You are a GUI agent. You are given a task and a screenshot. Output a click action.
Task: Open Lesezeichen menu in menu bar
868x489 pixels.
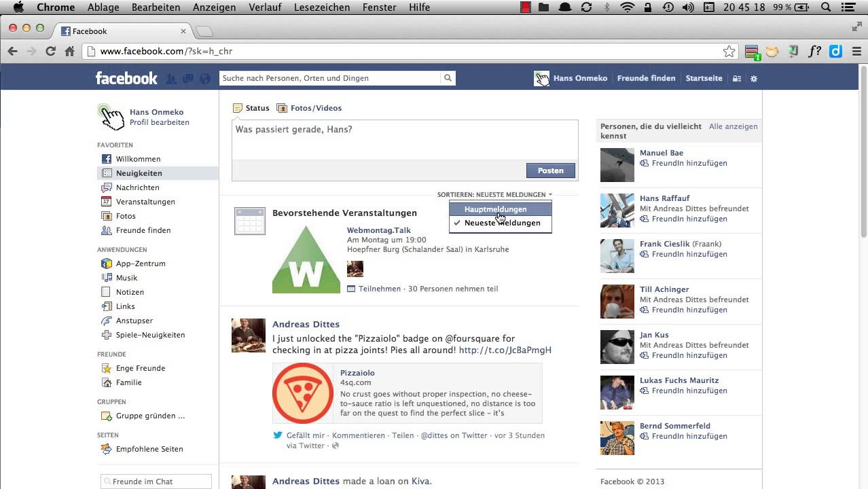click(322, 7)
